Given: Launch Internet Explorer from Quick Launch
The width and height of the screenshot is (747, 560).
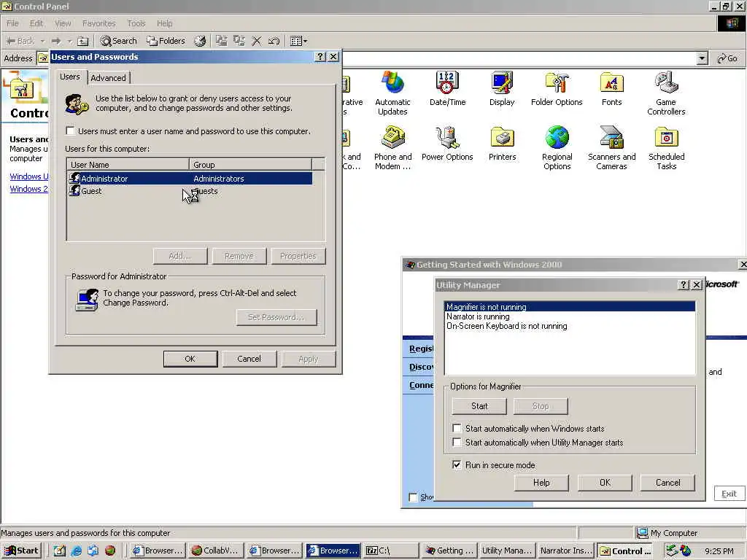Looking at the screenshot, I should coord(76,551).
